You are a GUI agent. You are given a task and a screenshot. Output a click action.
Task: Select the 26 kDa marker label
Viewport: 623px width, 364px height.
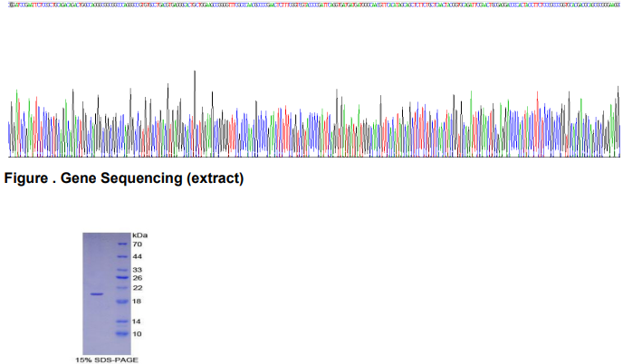point(137,278)
